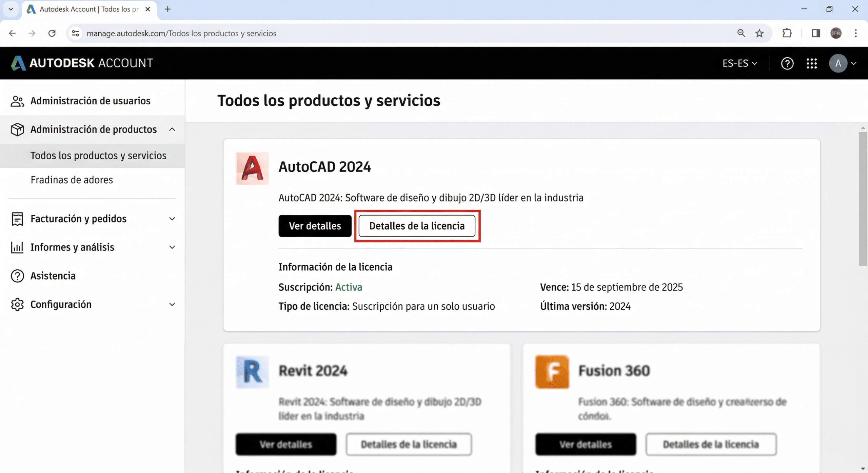The image size is (868, 473).
Task: Click the Revit 2024 app icon
Action: [252, 372]
